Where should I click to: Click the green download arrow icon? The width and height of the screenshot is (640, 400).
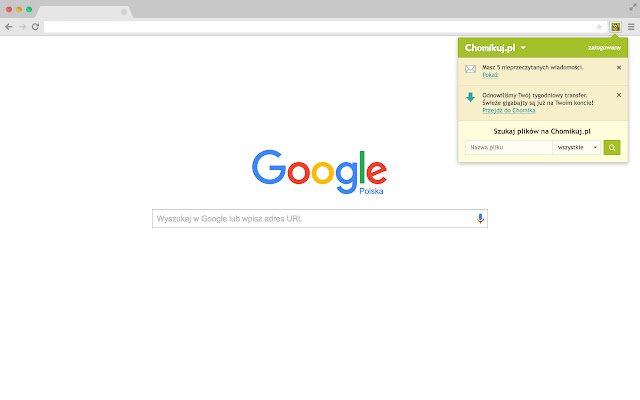click(x=470, y=97)
